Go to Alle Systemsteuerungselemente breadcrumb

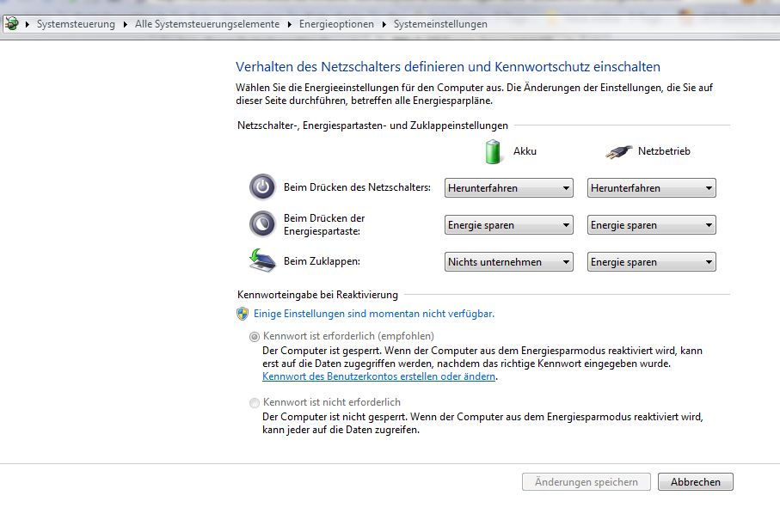(x=207, y=24)
